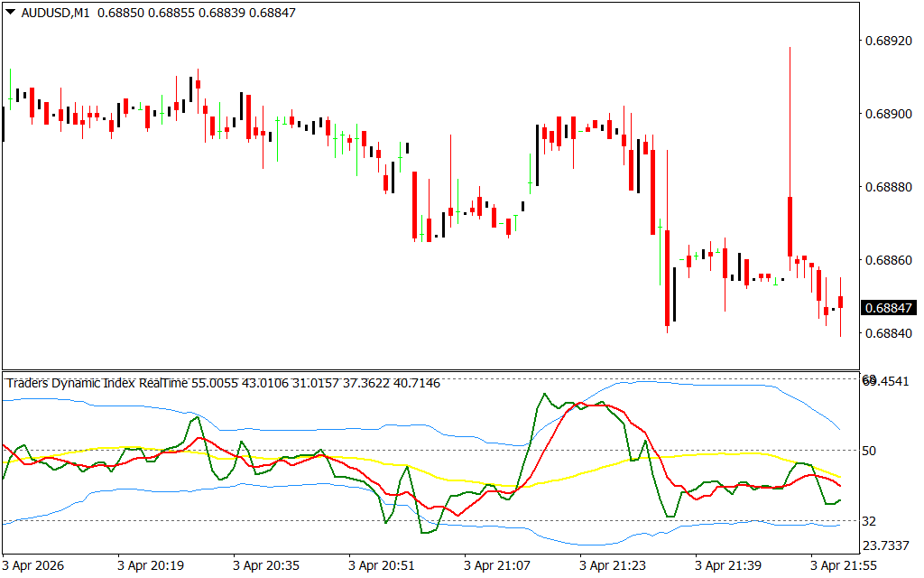Click the 50 level label in indicator window
This screenshot has height=578, width=924.
coord(868,451)
